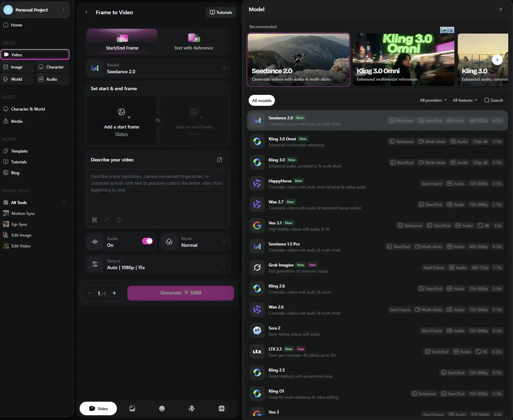Choose Seedance 1.5 Pro model row

coord(377,247)
